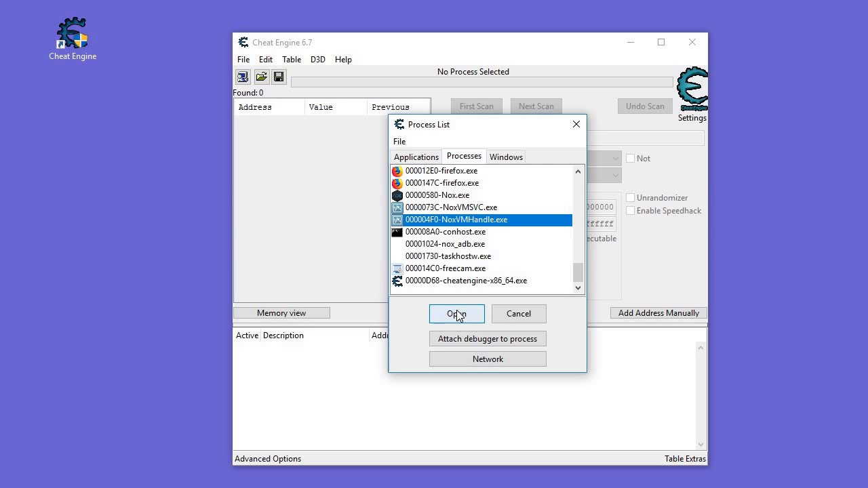Enable the Speedhack checkbox
This screenshot has width=868, height=488.
tap(631, 211)
